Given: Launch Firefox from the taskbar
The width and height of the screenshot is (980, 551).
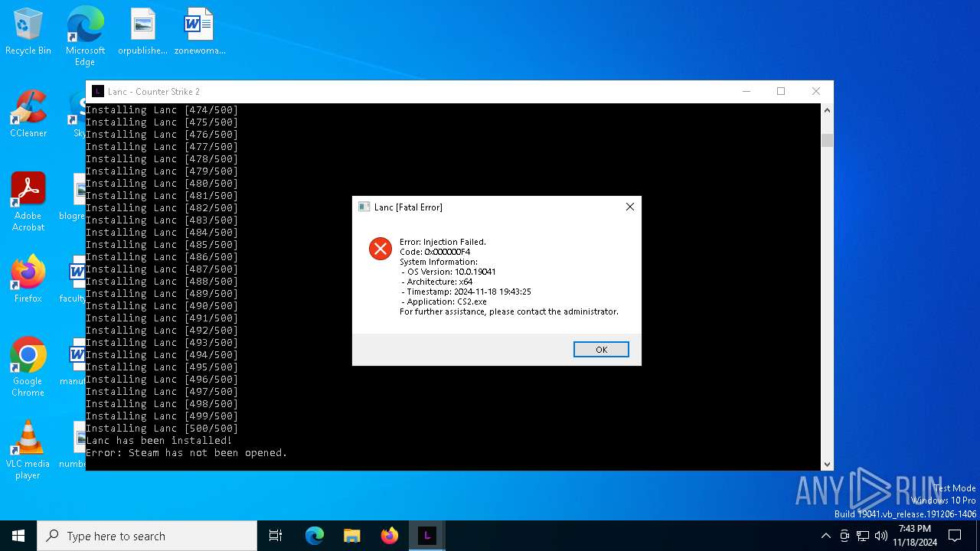Looking at the screenshot, I should [x=390, y=536].
